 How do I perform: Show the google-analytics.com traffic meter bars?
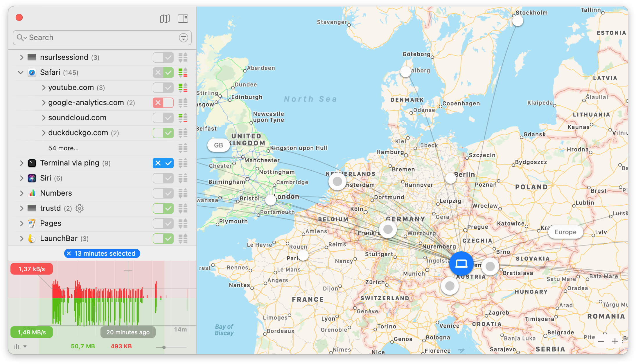pyautogui.click(x=183, y=103)
